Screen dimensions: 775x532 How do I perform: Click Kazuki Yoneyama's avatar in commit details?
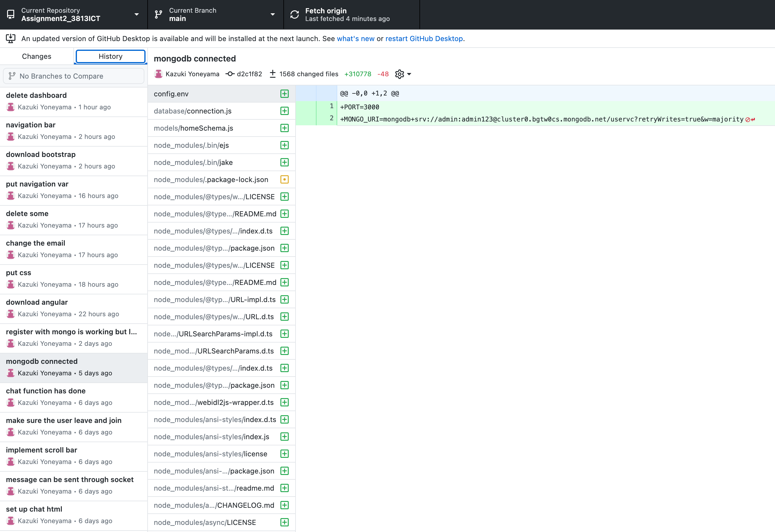pos(159,74)
